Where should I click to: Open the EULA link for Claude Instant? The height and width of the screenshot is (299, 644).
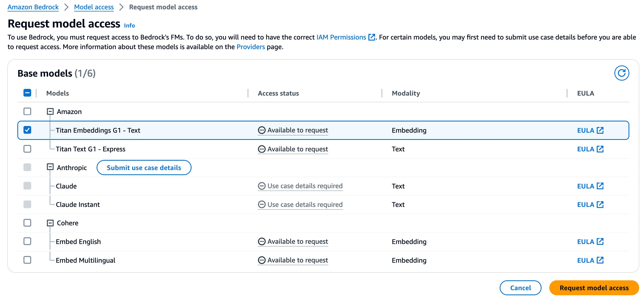pos(586,205)
